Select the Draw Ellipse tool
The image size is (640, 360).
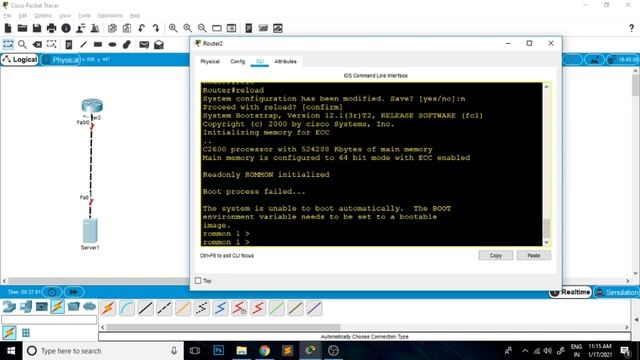pyautogui.click(x=112, y=44)
